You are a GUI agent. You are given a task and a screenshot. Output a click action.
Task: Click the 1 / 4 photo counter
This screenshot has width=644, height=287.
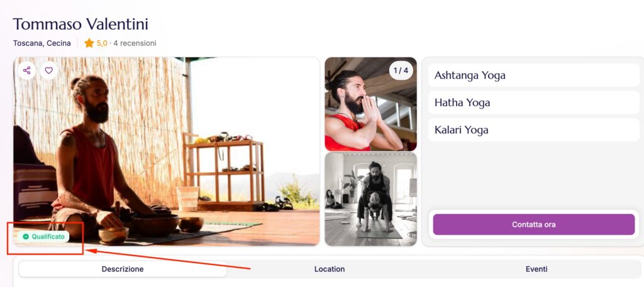click(401, 70)
